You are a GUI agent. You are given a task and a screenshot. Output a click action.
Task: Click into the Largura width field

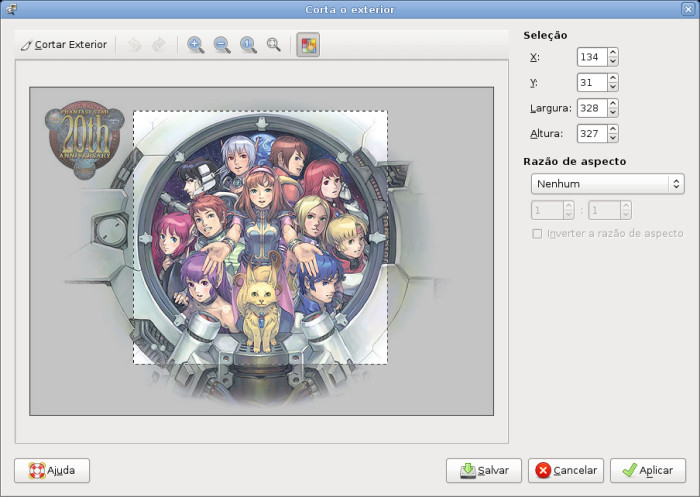[x=592, y=108]
